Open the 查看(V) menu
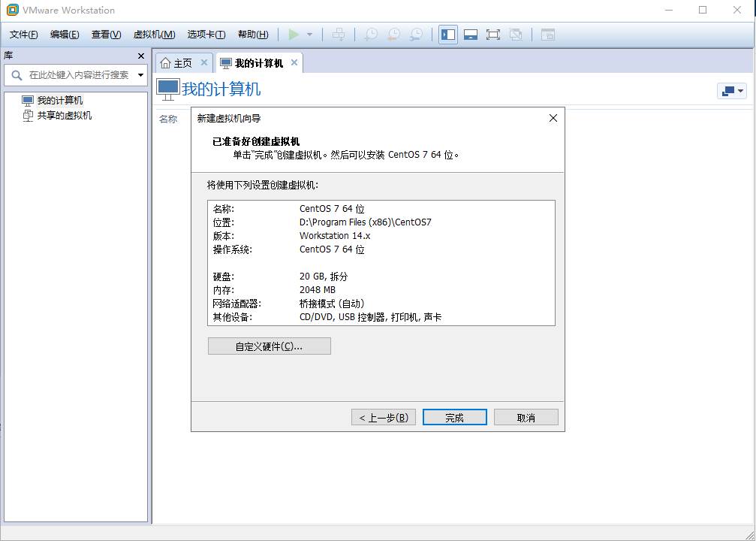The height and width of the screenshot is (541, 756). coord(106,35)
